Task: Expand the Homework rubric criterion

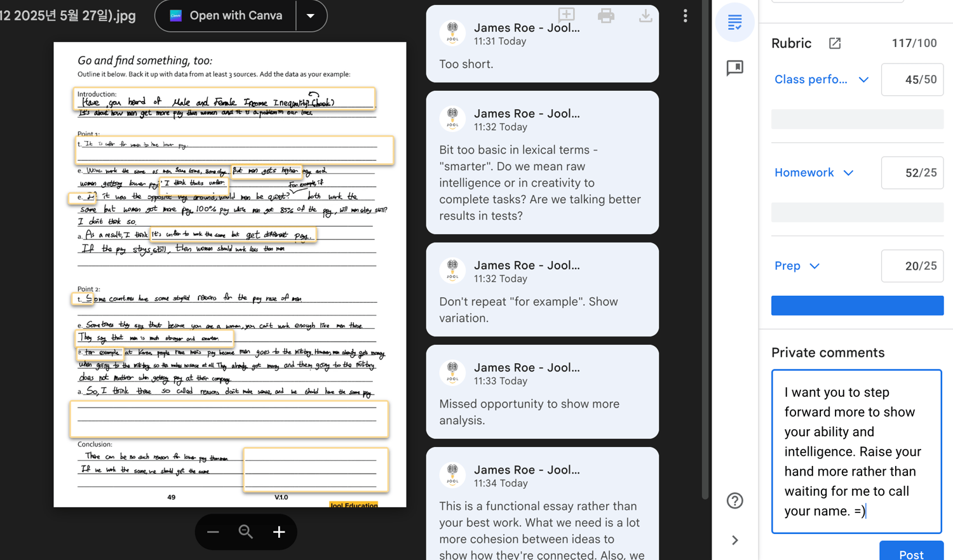Action: point(814,173)
